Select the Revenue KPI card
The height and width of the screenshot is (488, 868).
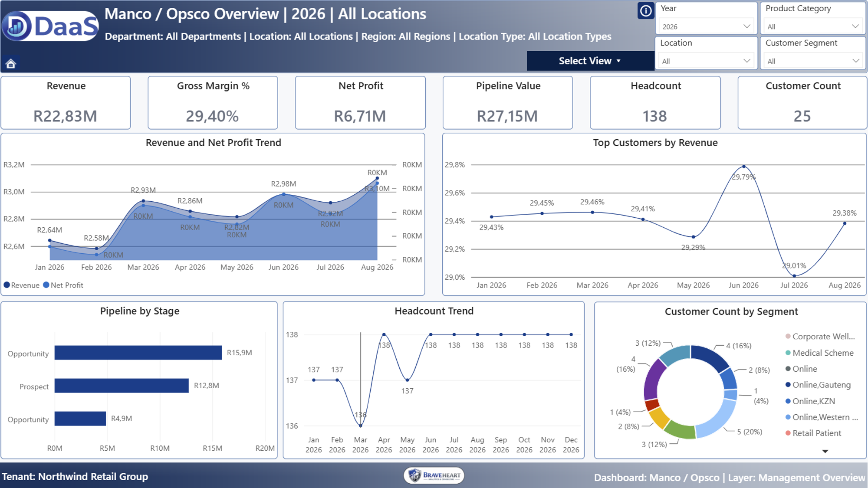[x=66, y=103]
